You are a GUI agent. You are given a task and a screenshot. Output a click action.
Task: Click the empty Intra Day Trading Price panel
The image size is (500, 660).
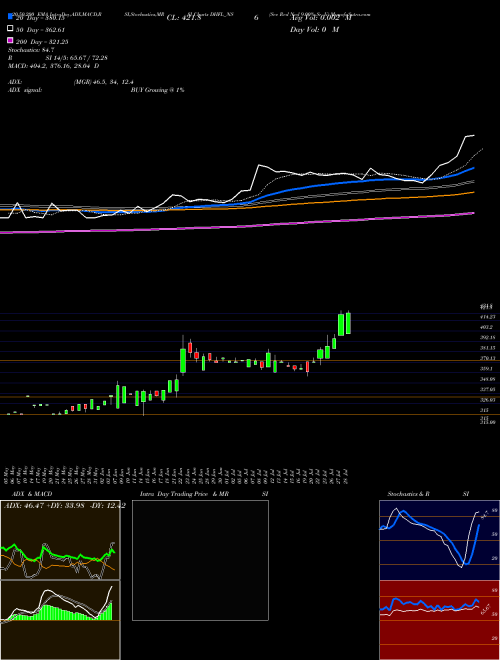pos(200,560)
